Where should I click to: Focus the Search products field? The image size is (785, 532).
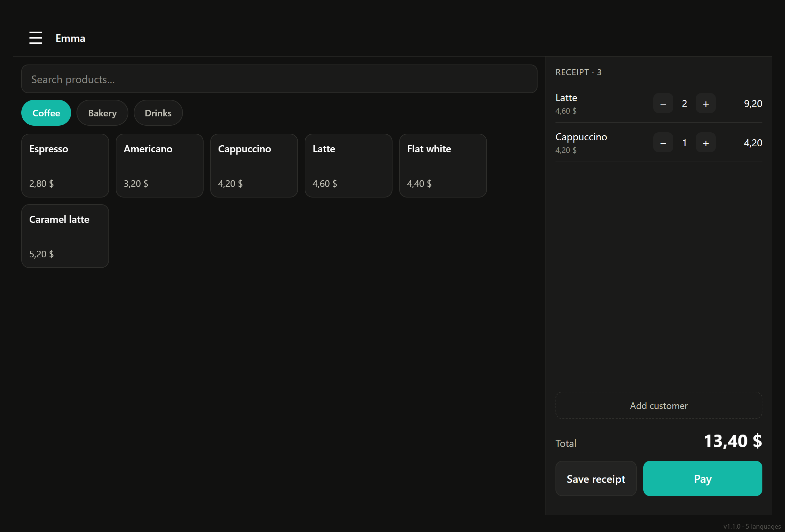click(279, 79)
